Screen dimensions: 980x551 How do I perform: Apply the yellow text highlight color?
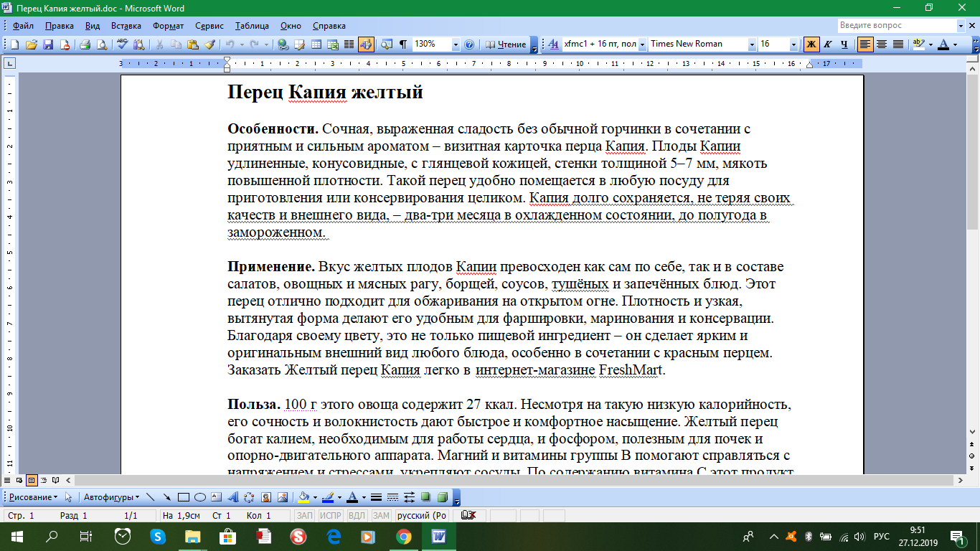918,44
